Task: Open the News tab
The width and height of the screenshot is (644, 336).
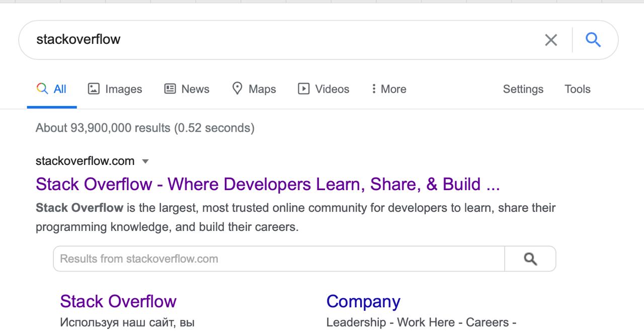Action: (x=187, y=89)
